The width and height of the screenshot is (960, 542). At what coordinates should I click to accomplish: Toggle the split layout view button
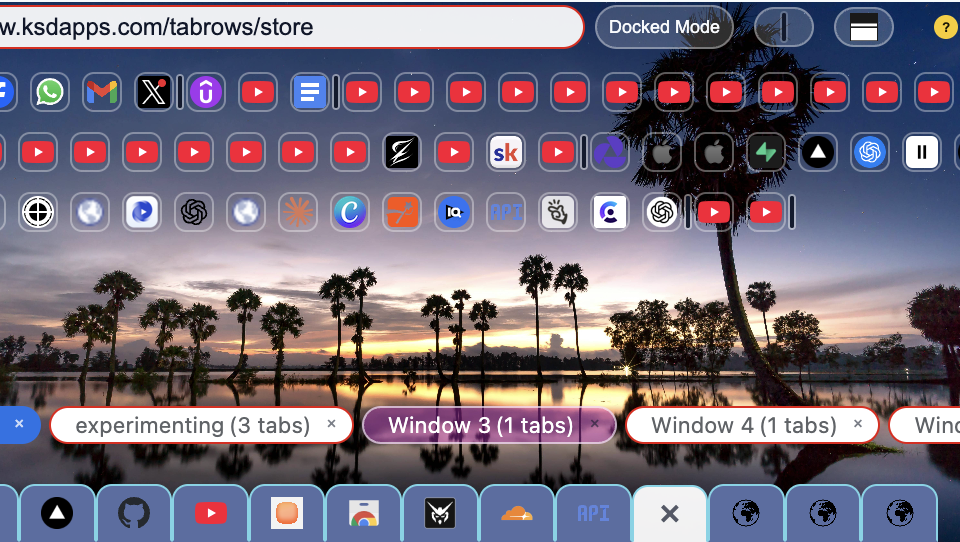tap(864, 28)
